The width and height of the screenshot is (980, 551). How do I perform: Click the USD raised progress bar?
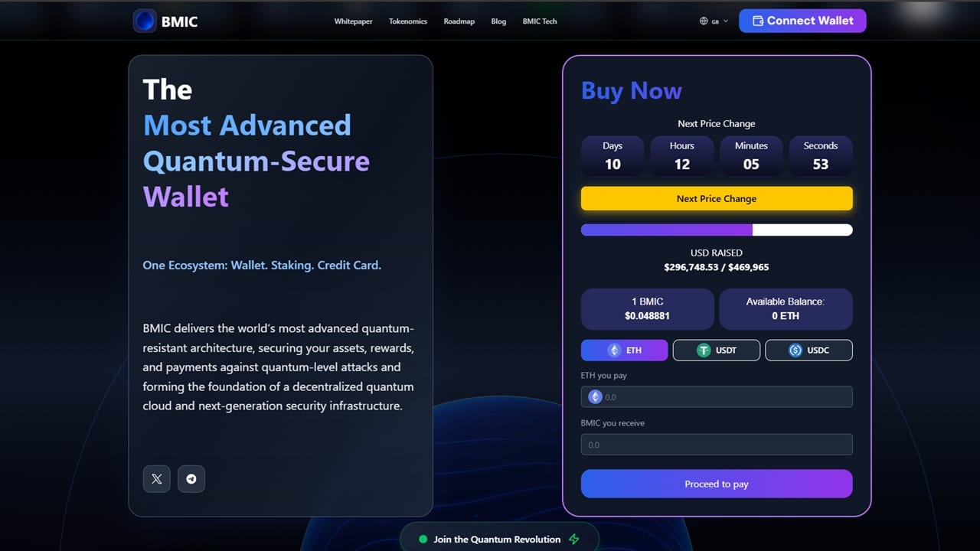717,230
